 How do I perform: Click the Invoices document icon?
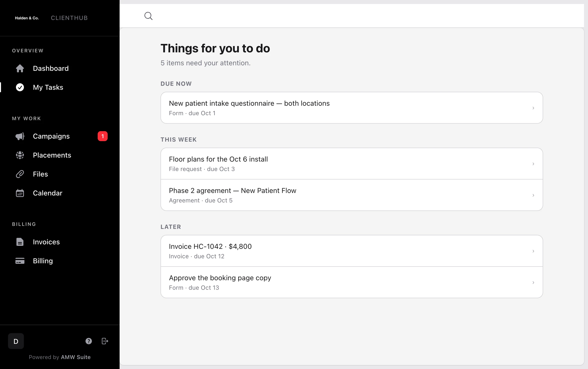click(20, 242)
